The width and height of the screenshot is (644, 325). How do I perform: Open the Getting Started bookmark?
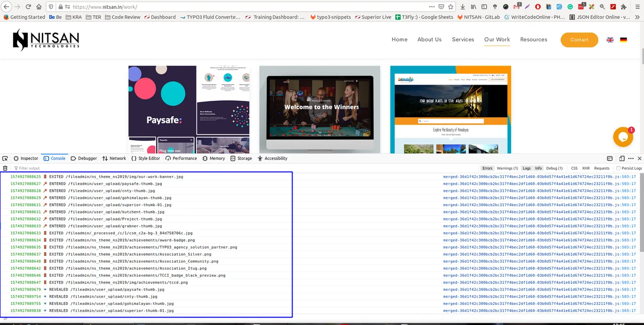(24, 17)
